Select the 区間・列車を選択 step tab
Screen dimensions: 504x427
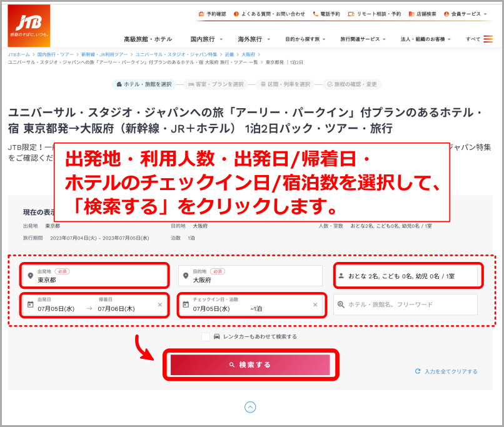(285, 84)
